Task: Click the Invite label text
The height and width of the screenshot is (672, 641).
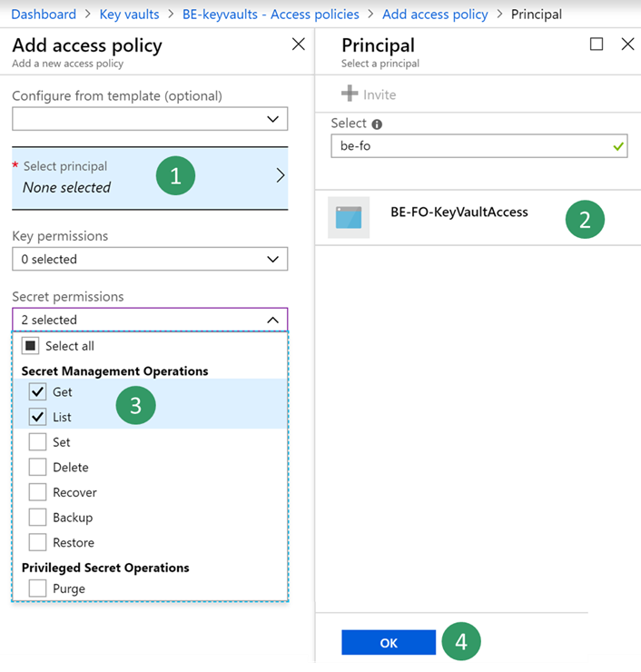Action: [380, 94]
